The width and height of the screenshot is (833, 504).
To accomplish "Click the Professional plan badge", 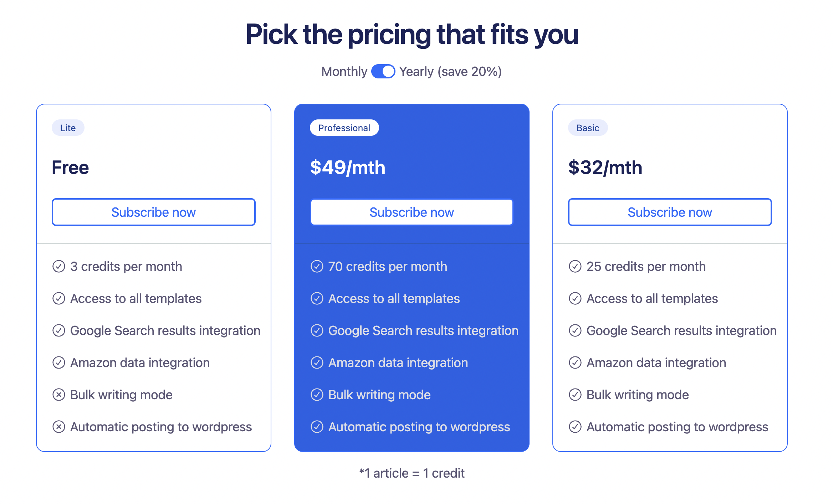I will pos(344,128).
